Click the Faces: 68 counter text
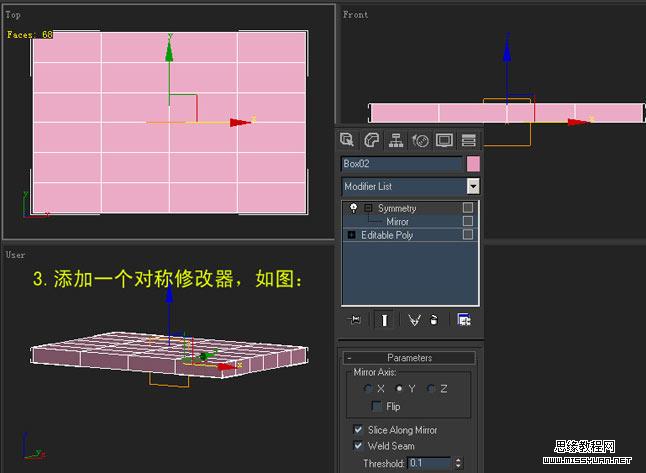The width and height of the screenshot is (646, 473). pyautogui.click(x=30, y=35)
